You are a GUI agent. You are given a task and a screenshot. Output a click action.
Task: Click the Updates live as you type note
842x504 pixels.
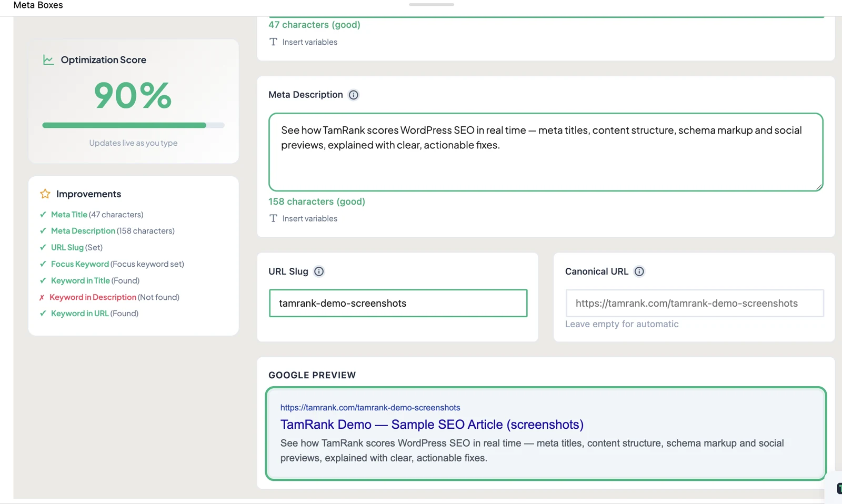pyautogui.click(x=133, y=143)
